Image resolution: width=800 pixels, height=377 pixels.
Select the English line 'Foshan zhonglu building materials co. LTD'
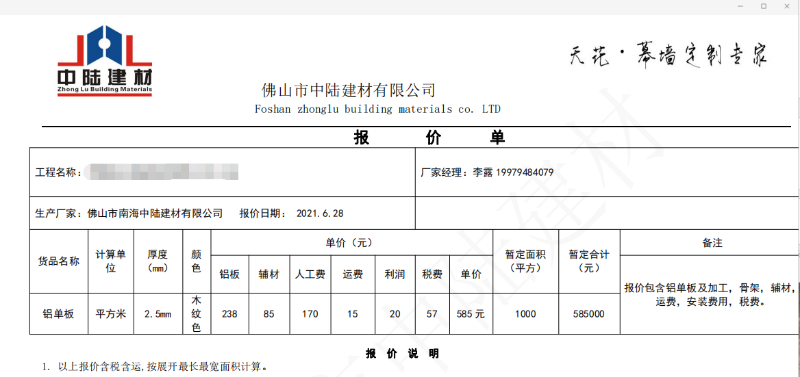pos(378,109)
